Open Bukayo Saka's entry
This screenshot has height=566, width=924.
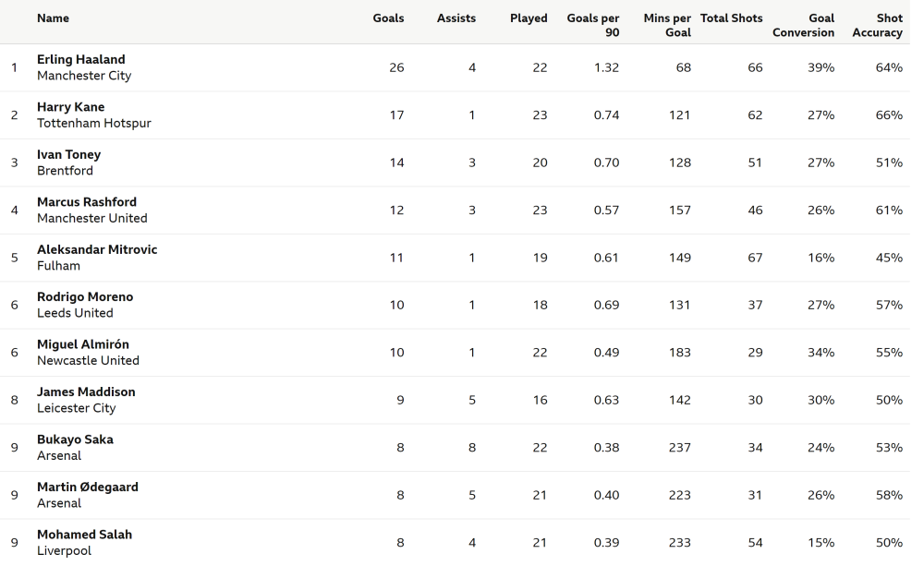coord(75,440)
